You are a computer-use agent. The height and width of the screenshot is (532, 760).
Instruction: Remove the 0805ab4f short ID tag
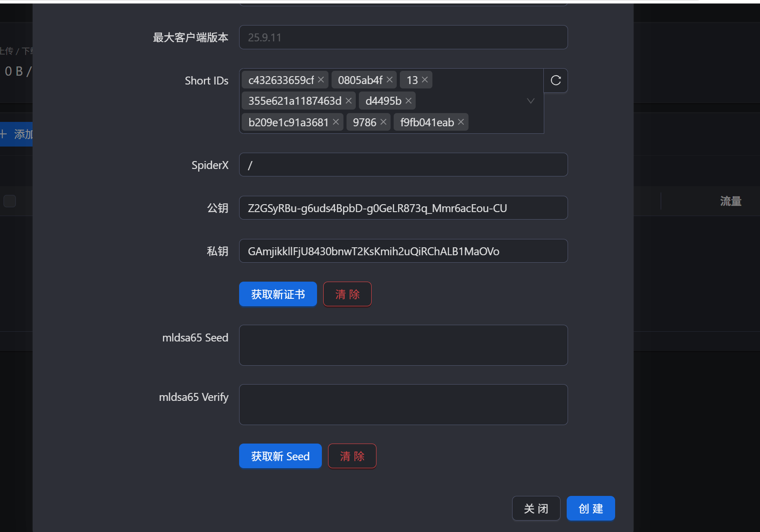[390, 80]
